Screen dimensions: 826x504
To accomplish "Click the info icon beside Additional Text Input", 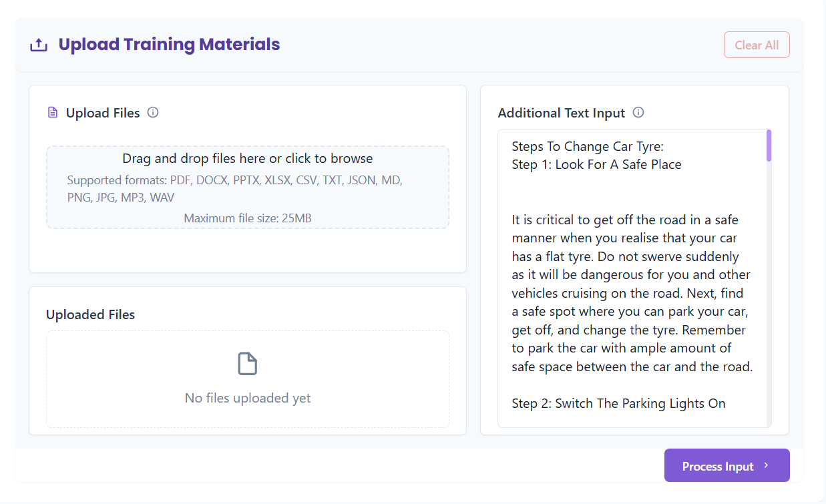I will 638,112.
